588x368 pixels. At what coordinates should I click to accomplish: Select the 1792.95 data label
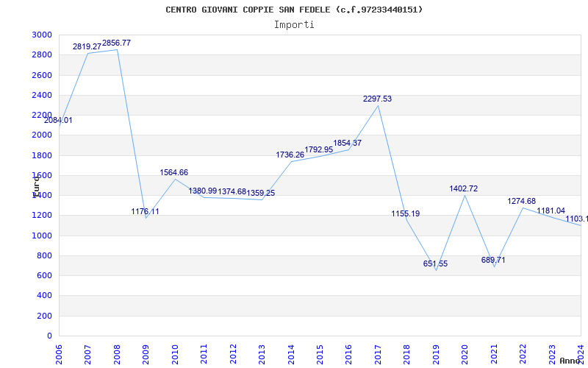click(319, 149)
